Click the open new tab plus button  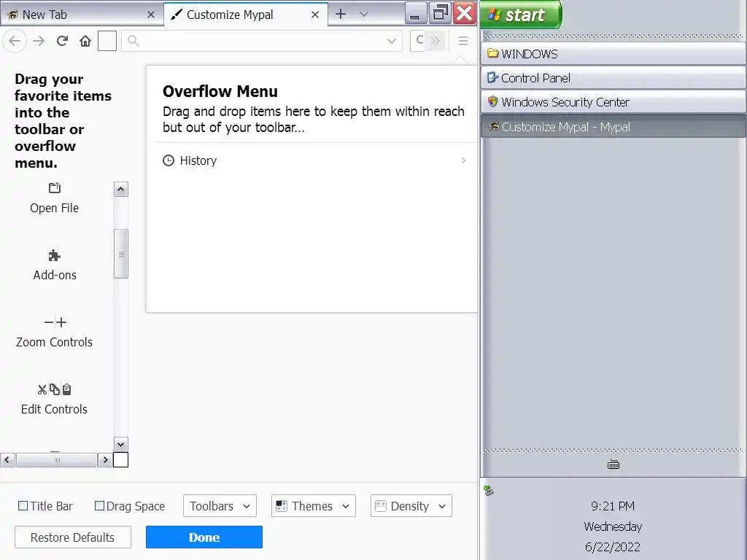point(341,15)
